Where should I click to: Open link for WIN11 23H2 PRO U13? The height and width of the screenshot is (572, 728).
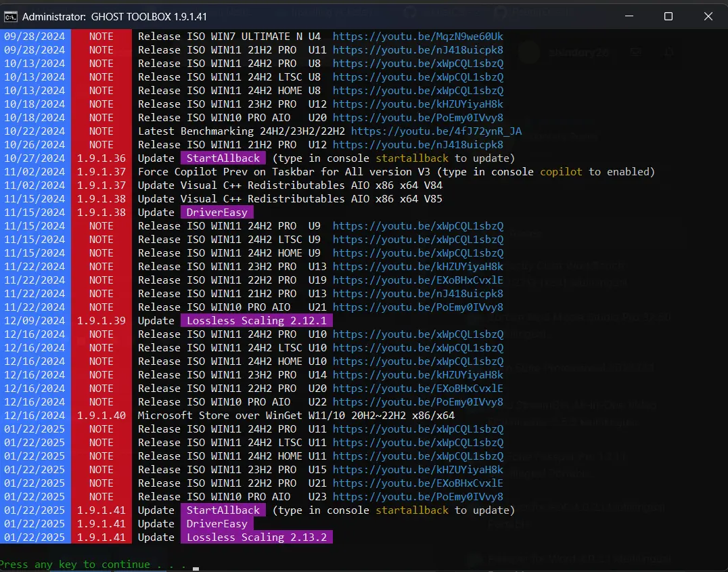click(418, 266)
